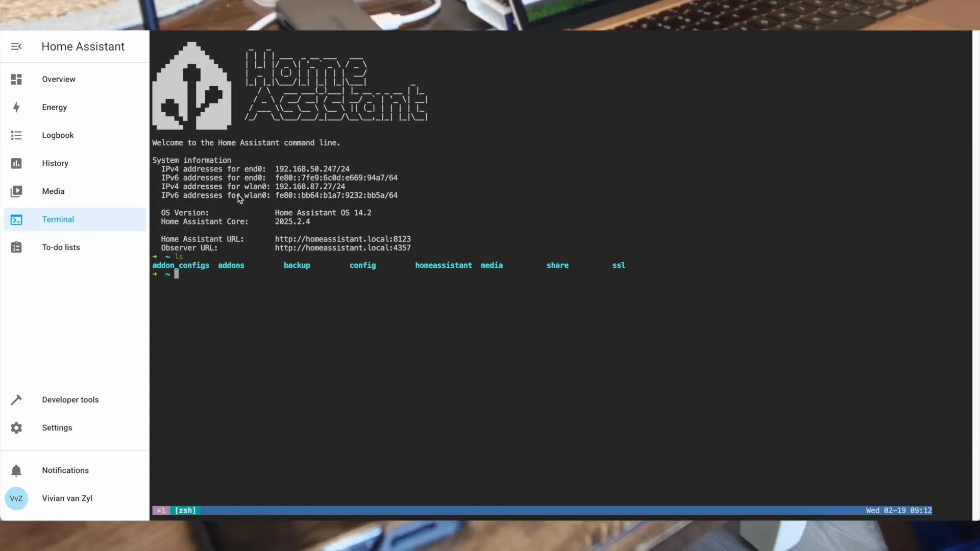Image resolution: width=980 pixels, height=551 pixels.
Task: Open Developer tools
Action: click(75, 399)
